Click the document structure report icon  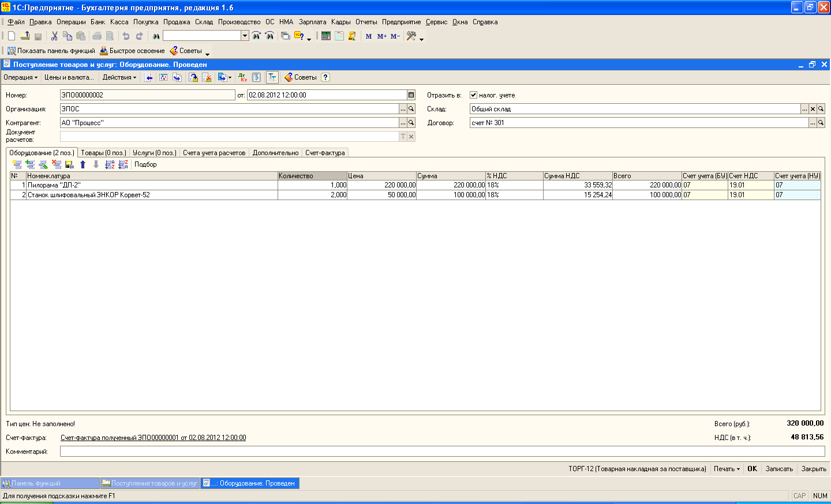257,77
